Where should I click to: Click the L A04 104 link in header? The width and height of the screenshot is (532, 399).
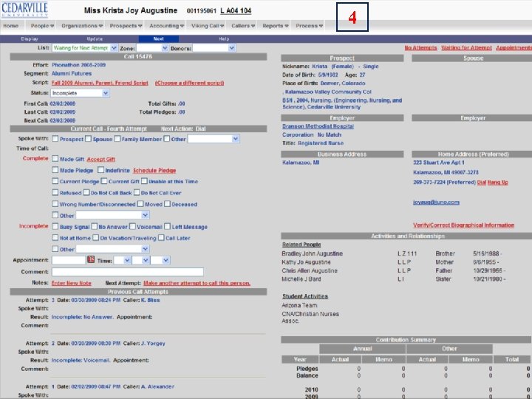click(x=236, y=11)
